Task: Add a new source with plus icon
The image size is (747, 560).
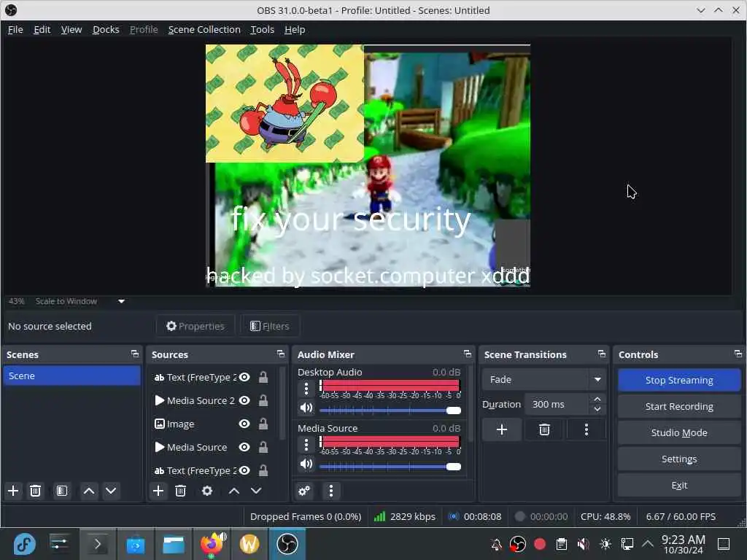Action: coord(158,491)
